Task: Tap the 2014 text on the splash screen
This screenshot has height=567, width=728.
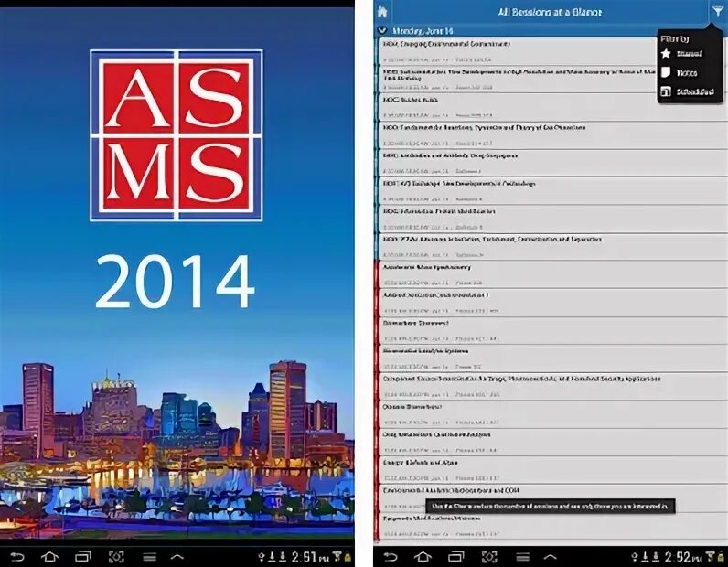Action: point(175,282)
